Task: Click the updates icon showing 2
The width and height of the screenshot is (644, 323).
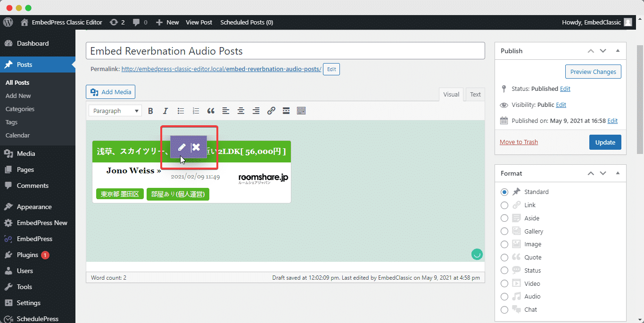Action: pos(117,22)
